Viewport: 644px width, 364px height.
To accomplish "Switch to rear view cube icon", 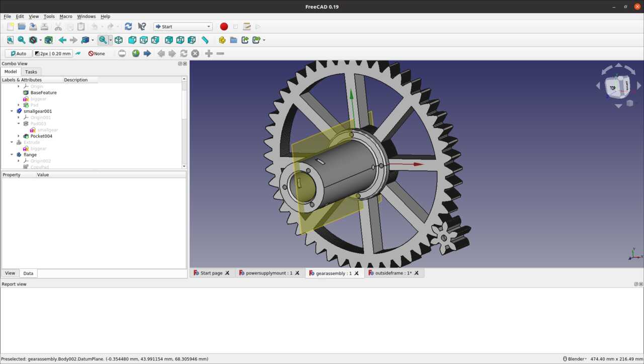I will click(169, 40).
